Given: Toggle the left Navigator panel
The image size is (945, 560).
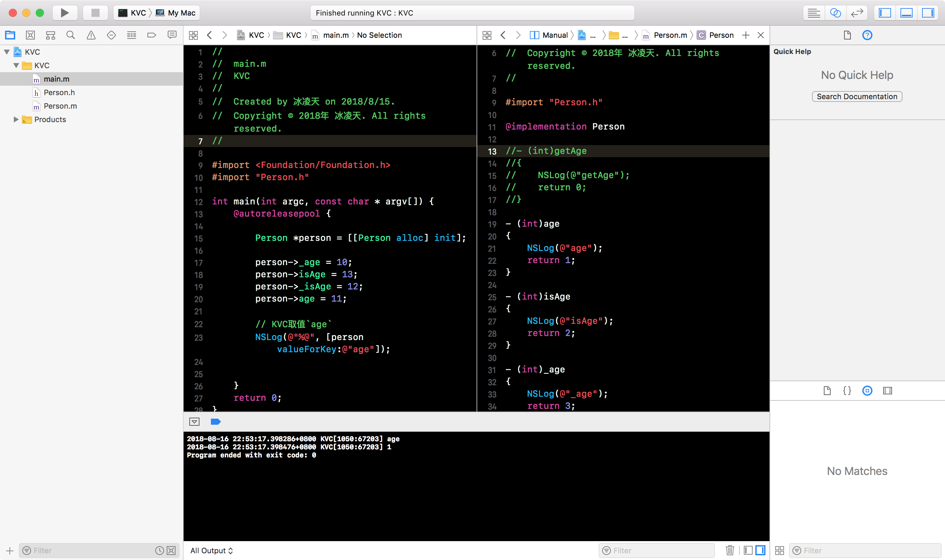Looking at the screenshot, I should coord(885,13).
